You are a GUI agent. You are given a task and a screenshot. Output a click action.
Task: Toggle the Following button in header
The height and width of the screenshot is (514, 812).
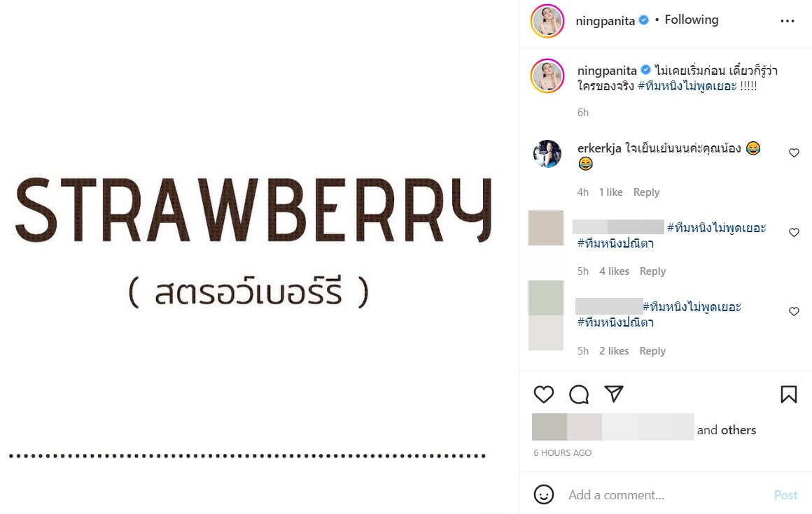point(692,20)
